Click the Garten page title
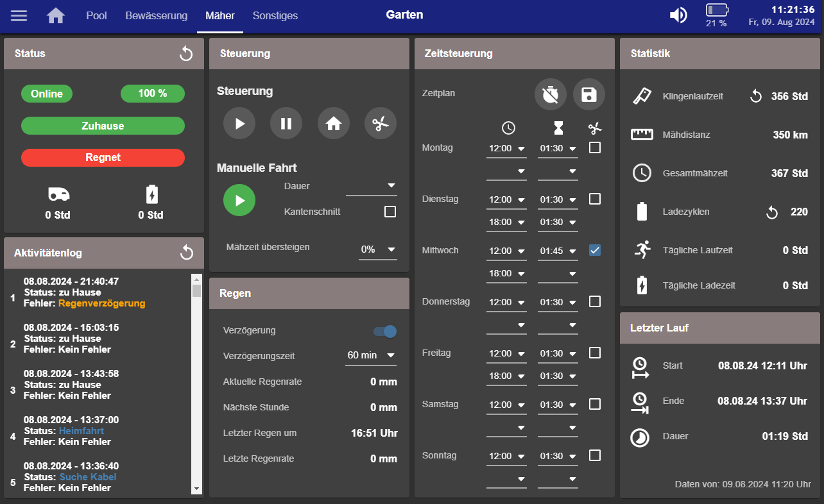 [404, 15]
